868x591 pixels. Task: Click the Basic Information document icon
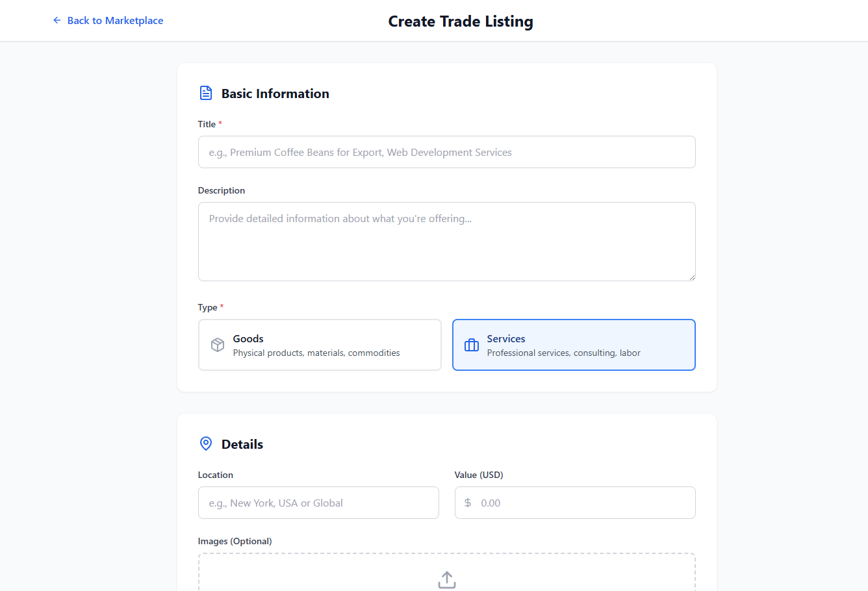pyautogui.click(x=206, y=93)
